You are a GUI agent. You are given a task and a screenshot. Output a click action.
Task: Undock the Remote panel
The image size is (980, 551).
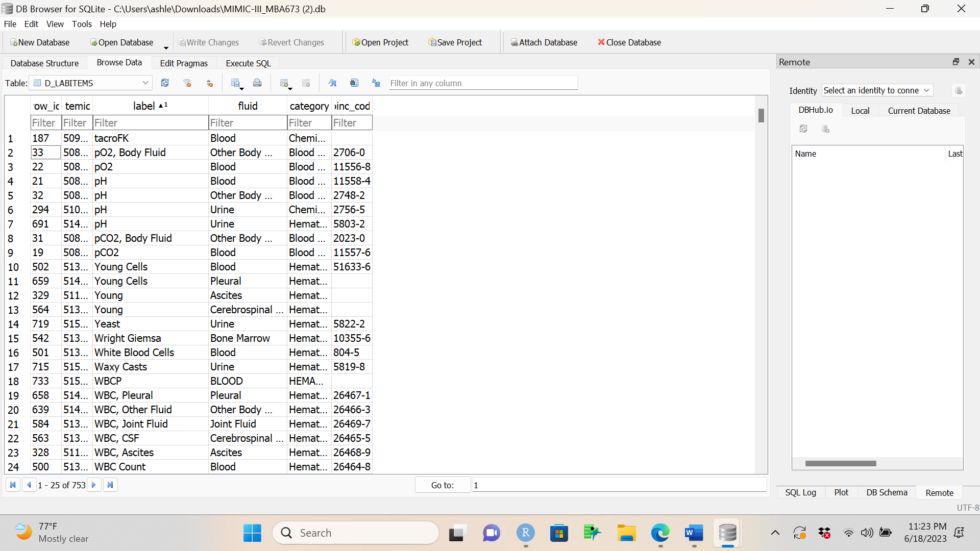point(955,62)
